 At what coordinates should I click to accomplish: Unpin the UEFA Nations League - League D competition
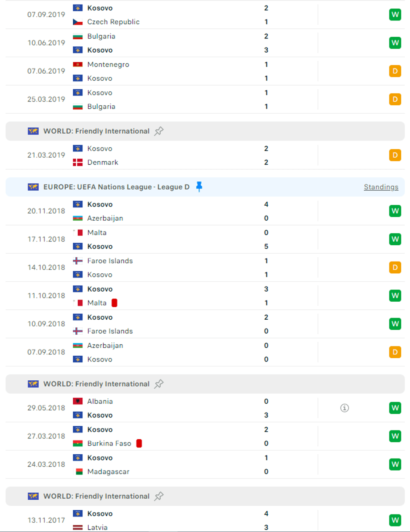199,187
